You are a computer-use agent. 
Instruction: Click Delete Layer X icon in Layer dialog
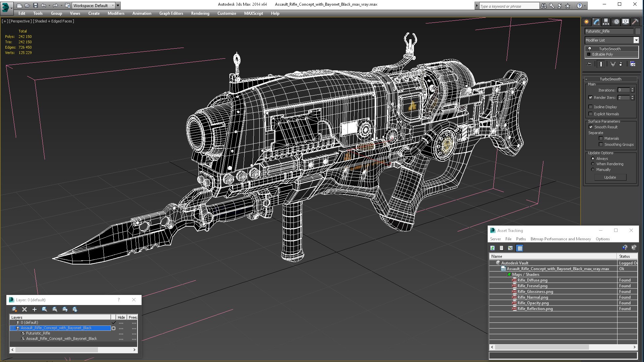24,309
